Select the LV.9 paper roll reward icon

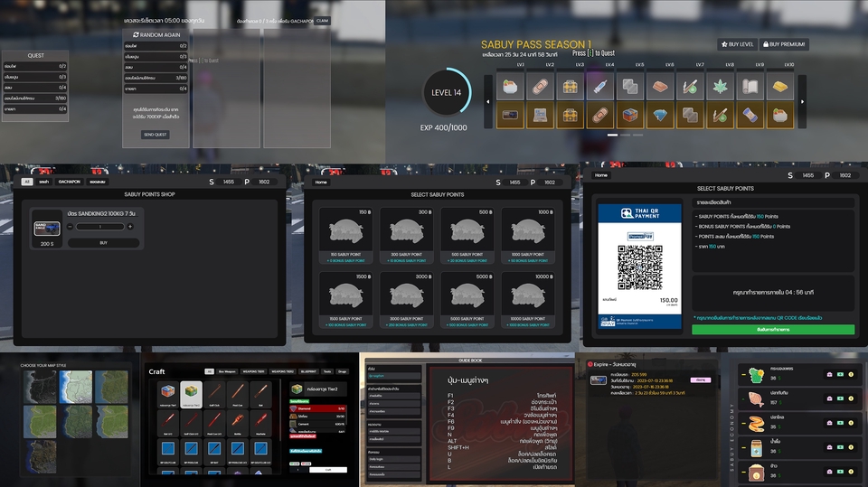[x=750, y=87]
